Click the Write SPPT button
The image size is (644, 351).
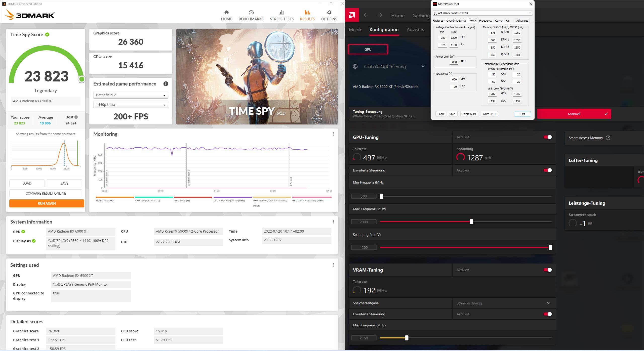(489, 114)
